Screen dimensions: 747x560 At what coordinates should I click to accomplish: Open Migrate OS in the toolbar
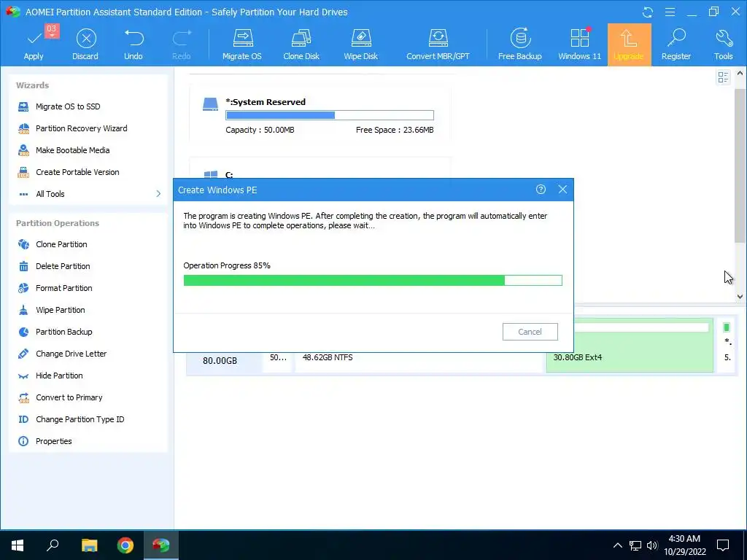[242, 44]
